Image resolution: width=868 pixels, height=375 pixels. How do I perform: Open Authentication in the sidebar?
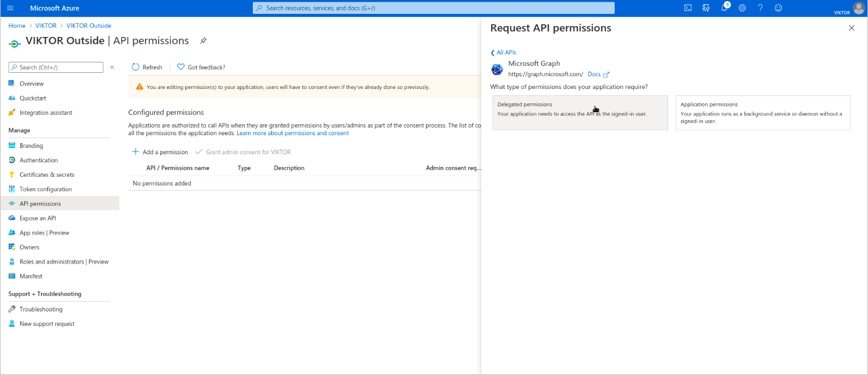click(39, 160)
